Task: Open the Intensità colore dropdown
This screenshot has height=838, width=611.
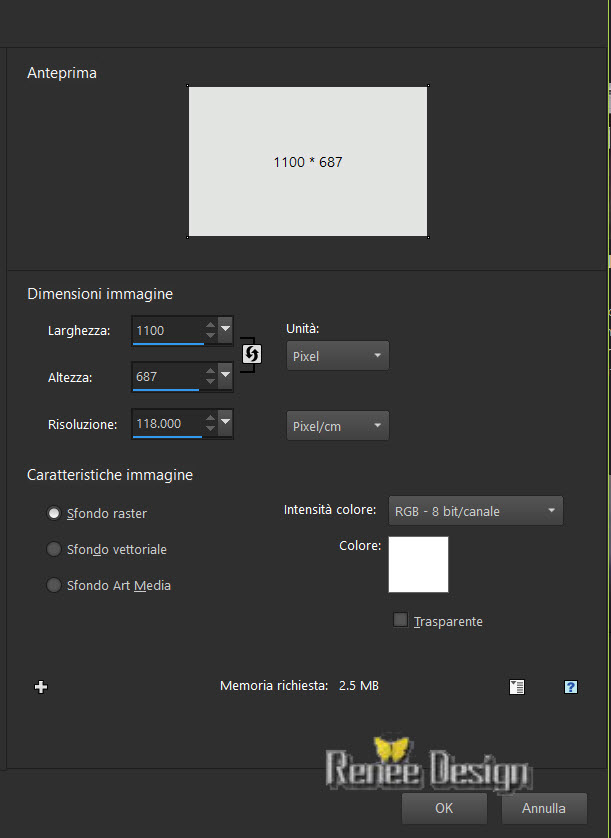Action: click(x=475, y=511)
